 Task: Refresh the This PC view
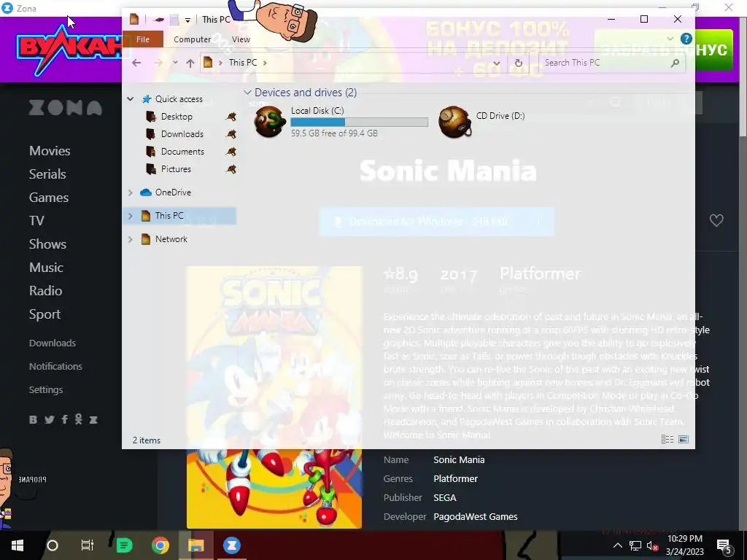519,63
